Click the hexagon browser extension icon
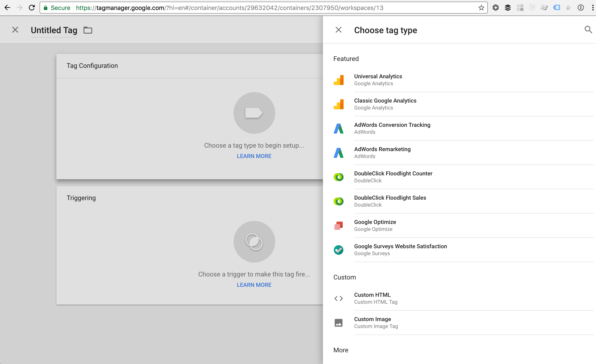The image size is (596, 364). [495, 8]
